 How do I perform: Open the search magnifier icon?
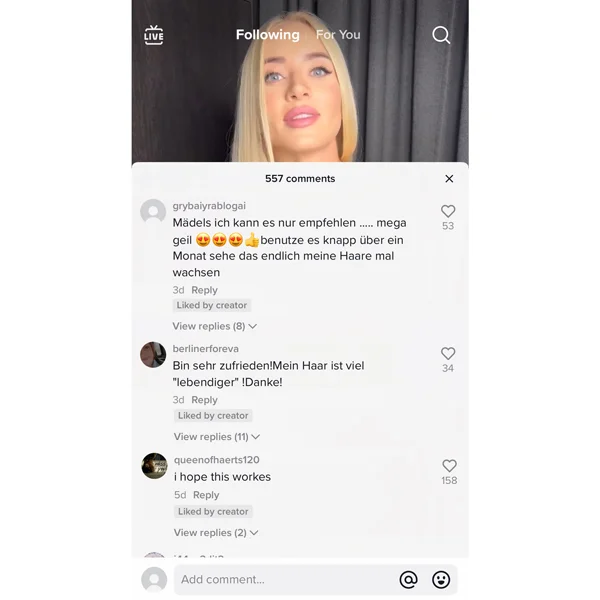tap(441, 35)
